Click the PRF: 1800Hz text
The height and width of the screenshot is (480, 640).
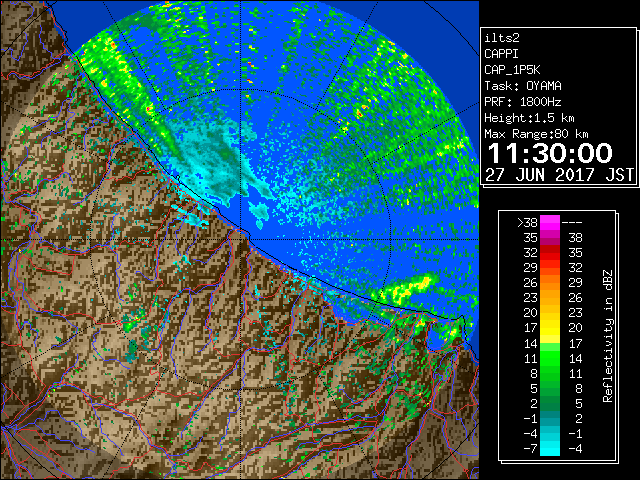523,102
